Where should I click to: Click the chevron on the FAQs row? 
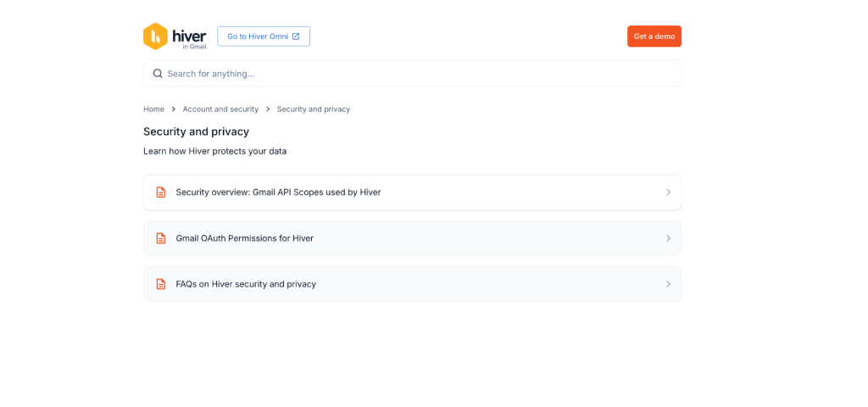[x=668, y=284]
